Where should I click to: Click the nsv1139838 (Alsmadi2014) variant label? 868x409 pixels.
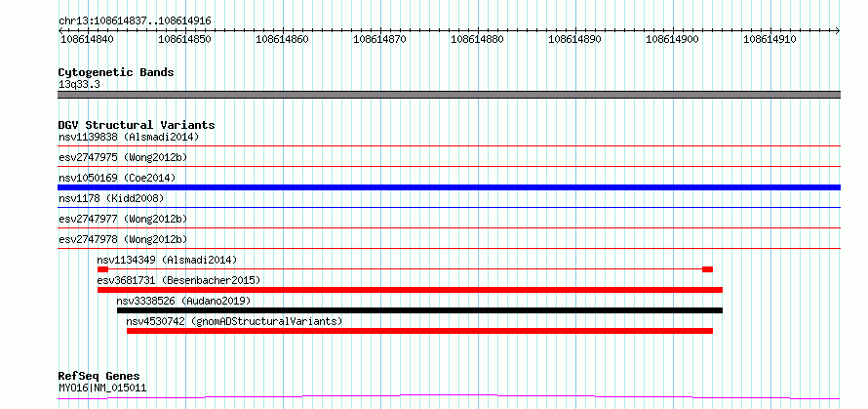tap(129, 137)
